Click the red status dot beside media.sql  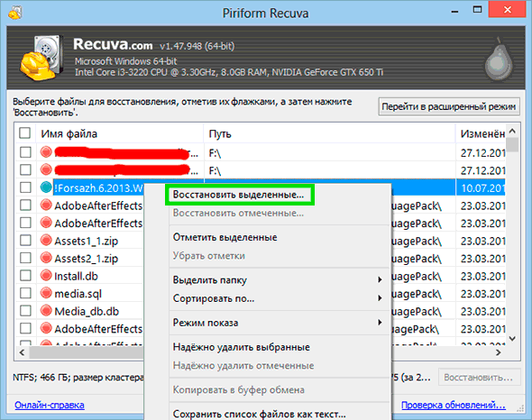46,293
